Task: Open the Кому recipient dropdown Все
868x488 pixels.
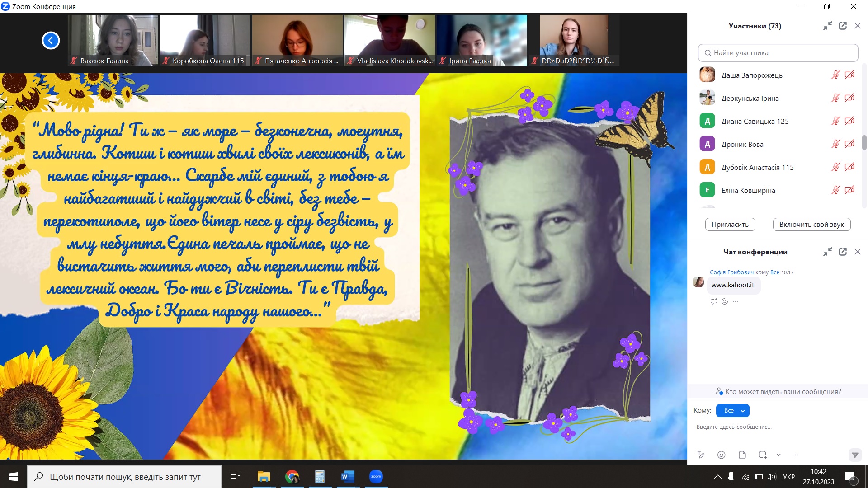Action: [733, 410]
